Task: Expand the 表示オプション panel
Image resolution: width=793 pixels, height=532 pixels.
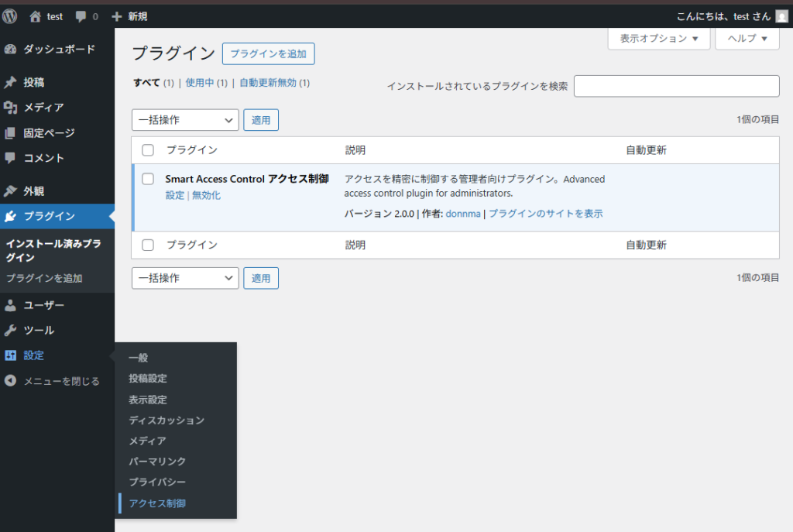Action: (x=659, y=38)
